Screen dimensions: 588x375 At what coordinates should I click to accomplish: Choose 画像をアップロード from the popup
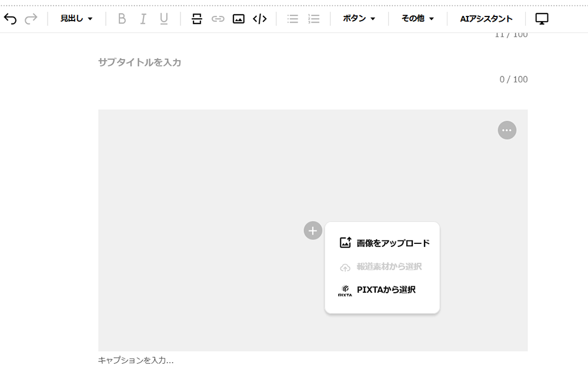[x=384, y=243]
